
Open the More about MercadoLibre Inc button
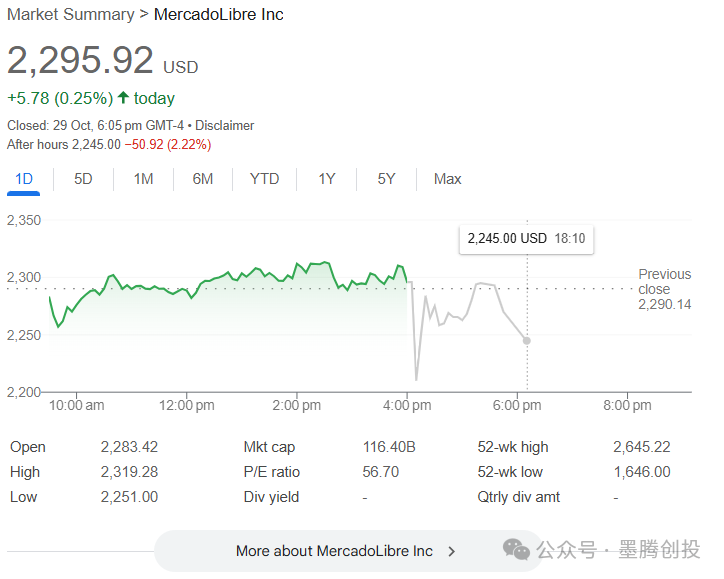click(334, 551)
